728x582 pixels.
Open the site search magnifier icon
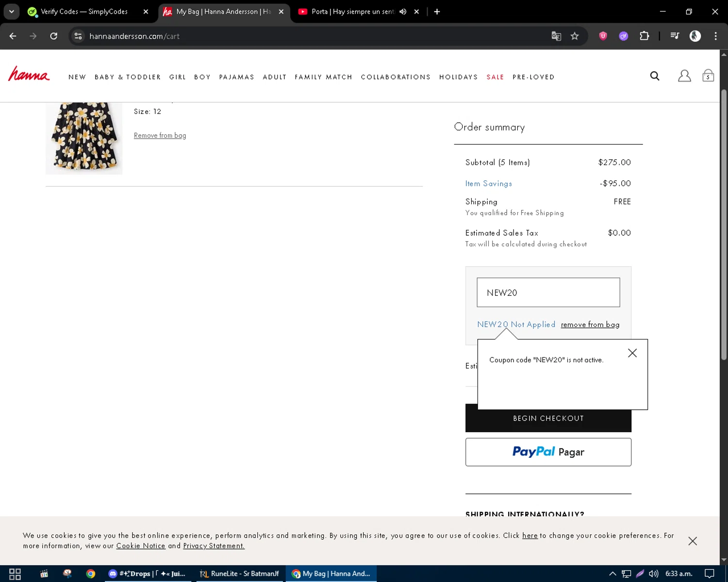click(x=655, y=76)
